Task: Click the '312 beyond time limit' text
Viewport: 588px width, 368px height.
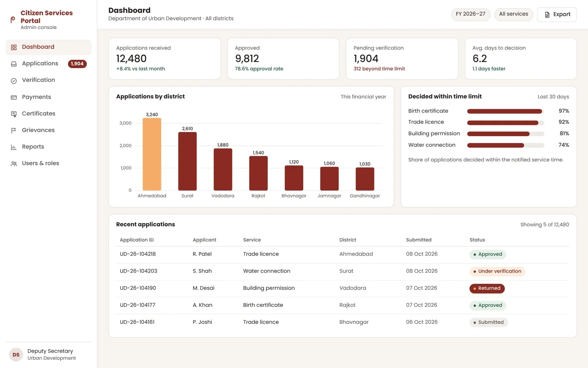Action: (x=379, y=69)
